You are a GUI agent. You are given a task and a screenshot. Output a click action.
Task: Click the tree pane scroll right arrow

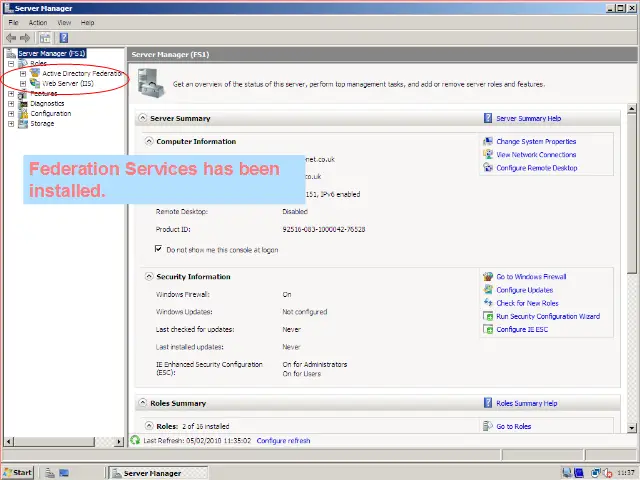119,441
